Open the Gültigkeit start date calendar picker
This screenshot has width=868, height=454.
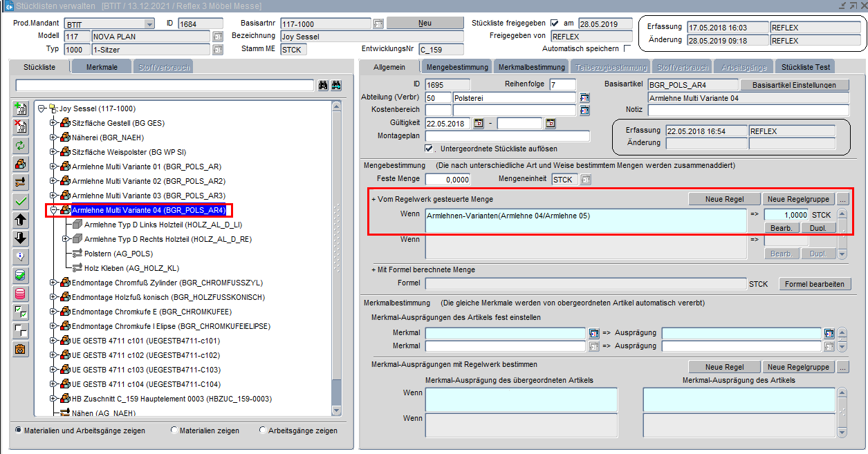tap(478, 124)
